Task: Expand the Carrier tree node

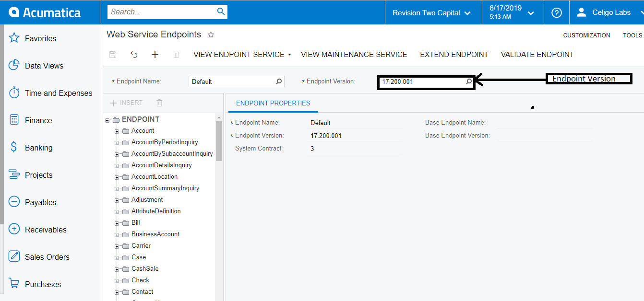Action: [x=117, y=246]
